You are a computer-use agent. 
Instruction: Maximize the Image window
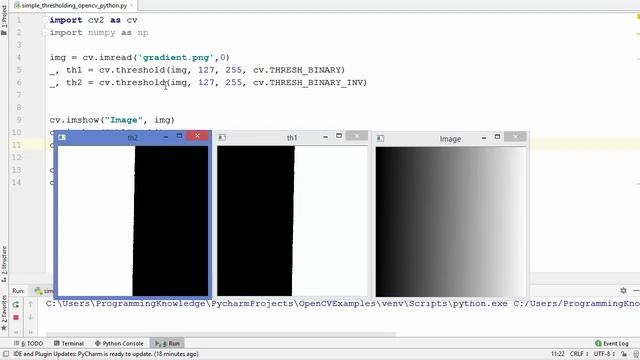497,137
